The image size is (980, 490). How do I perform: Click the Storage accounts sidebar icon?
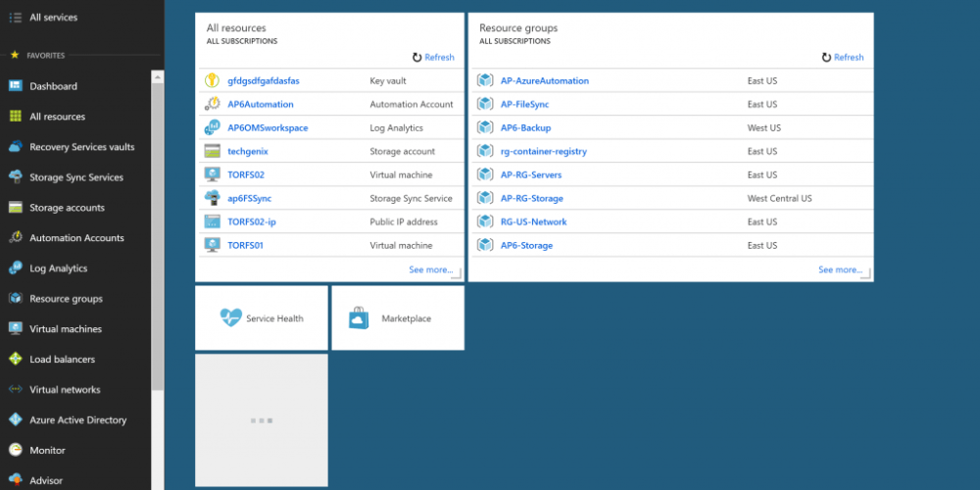16,208
